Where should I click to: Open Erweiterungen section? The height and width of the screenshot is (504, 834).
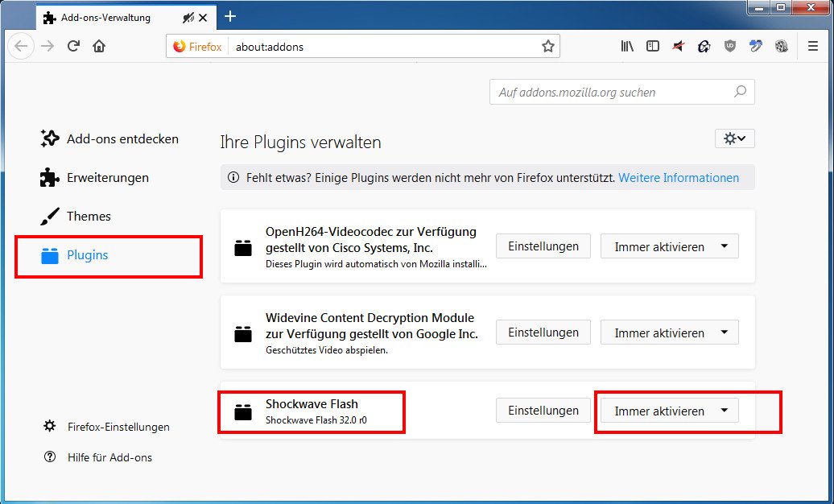coord(94,178)
